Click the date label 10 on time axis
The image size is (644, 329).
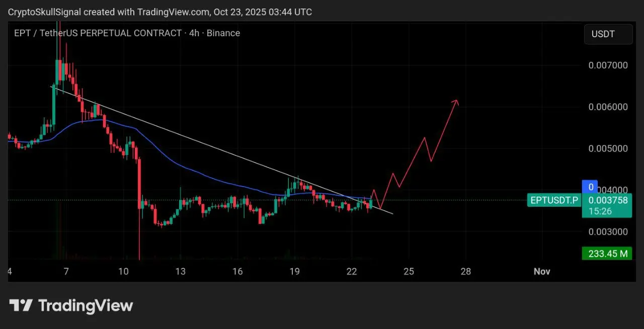[123, 272]
